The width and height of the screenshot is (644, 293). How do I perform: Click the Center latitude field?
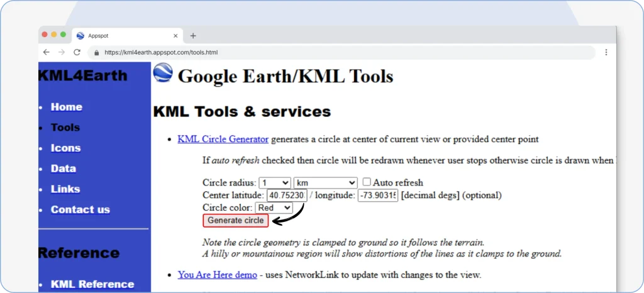pos(287,196)
